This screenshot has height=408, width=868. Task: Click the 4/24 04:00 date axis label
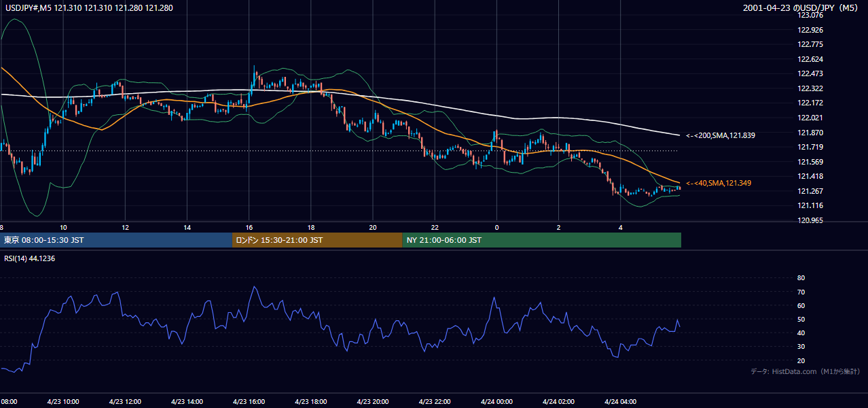click(x=620, y=401)
